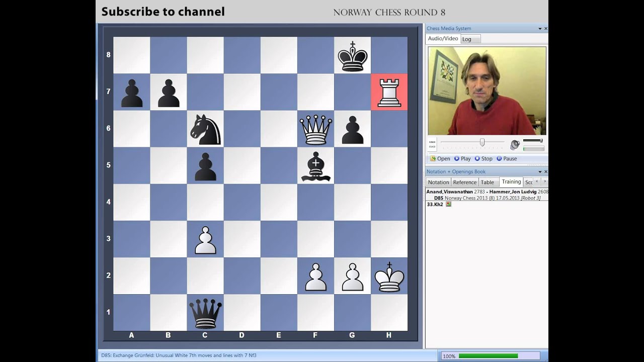Click the Play media button
This screenshot has width=644, height=362.
[x=462, y=158]
